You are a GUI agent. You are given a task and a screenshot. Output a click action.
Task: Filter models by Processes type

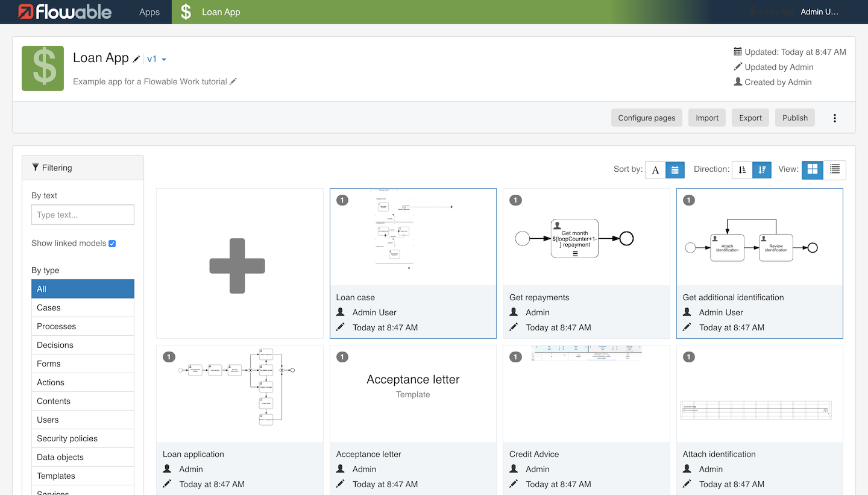pyautogui.click(x=83, y=326)
